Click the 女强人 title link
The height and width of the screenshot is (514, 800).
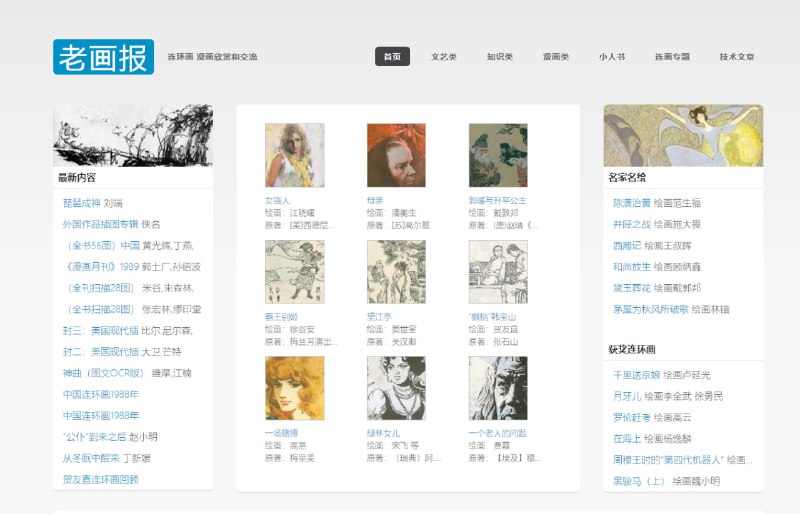coord(277,201)
